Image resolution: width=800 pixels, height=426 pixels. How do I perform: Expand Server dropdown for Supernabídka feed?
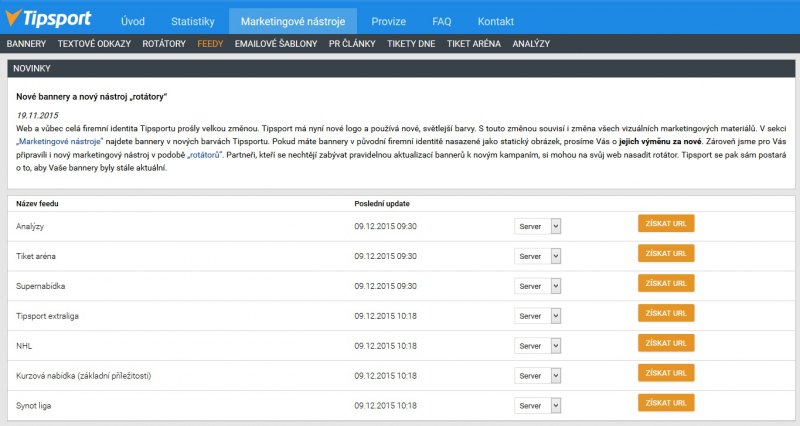click(x=538, y=286)
